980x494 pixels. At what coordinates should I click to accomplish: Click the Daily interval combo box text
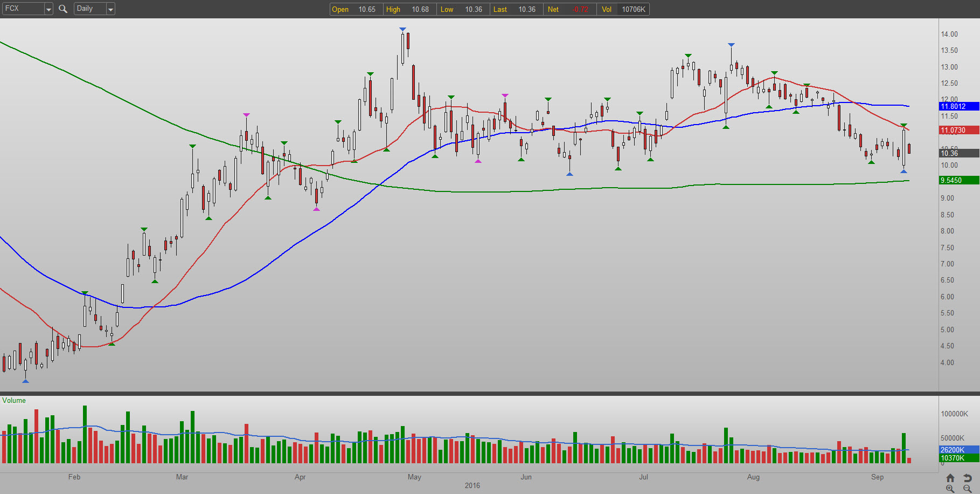click(x=89, y=9)
